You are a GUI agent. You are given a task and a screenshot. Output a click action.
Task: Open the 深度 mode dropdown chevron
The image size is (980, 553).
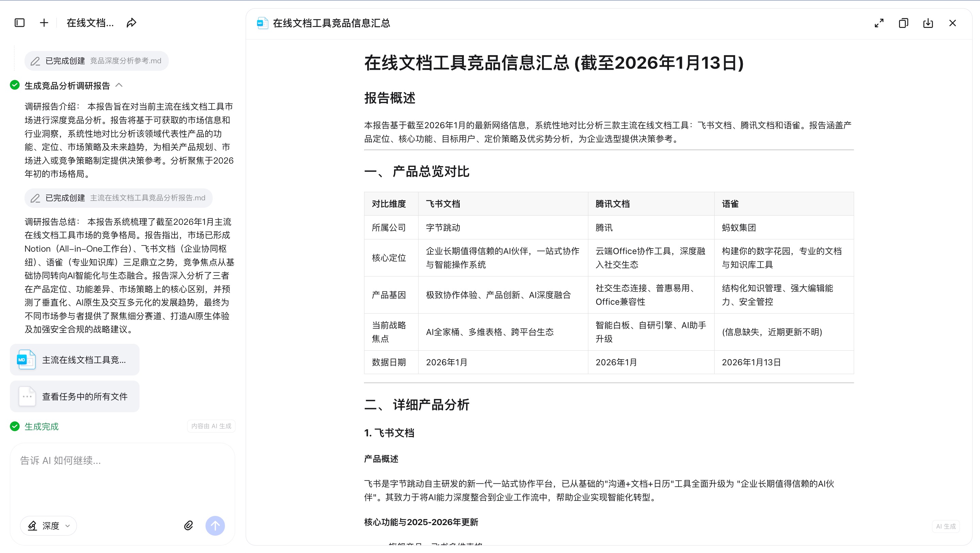68,526
